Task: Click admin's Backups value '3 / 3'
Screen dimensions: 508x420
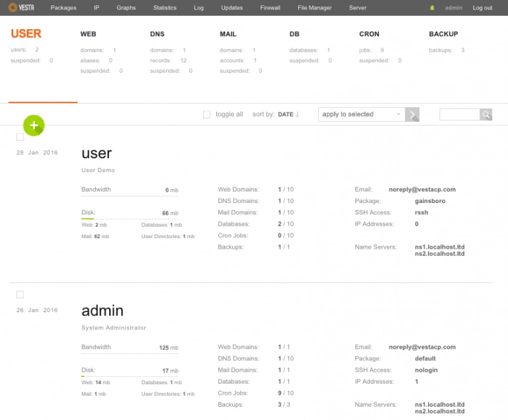Action: pos(284,404)
